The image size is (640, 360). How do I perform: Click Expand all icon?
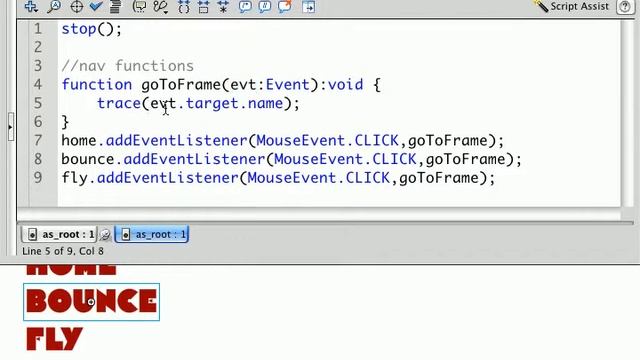pyautogui.click(x=223, y=6)
